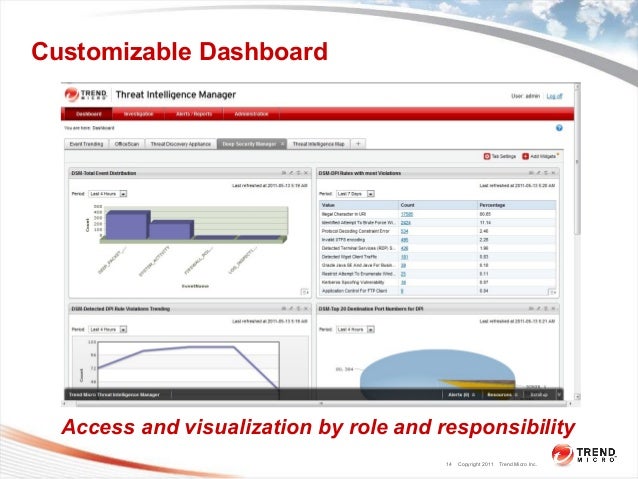
Task: Click leftmost header icon of Destination Port Numbers widget
Action: click(531, 309)
